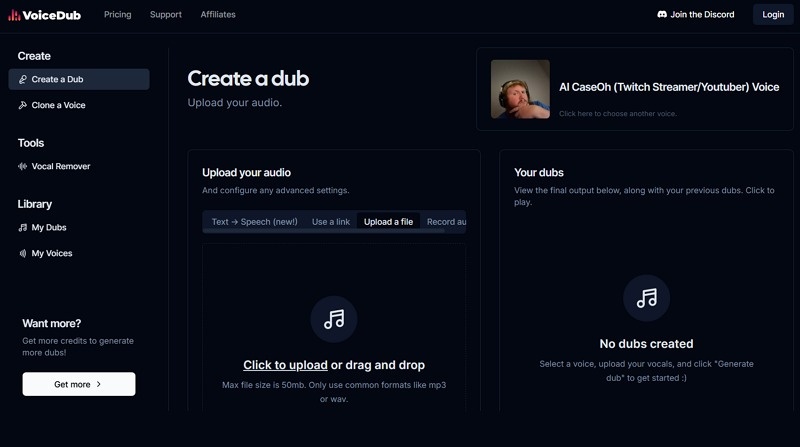Switch to the Text to Speech tab
800x447 pixels.
pyautogui.click(x=255, y=221)
